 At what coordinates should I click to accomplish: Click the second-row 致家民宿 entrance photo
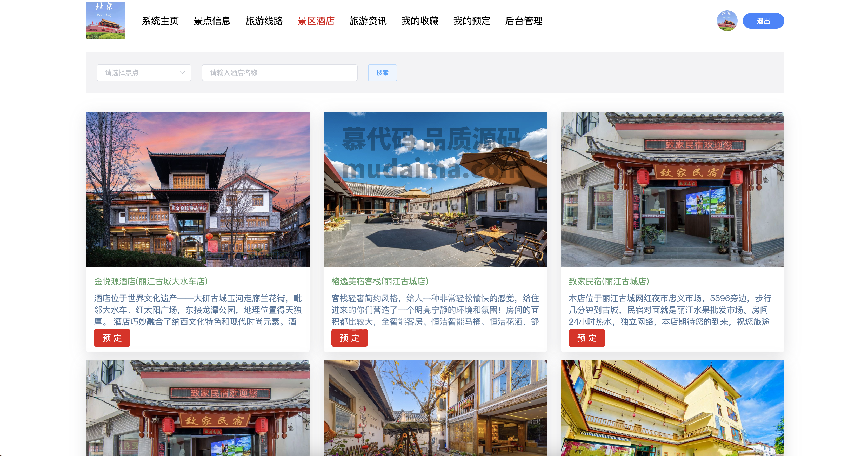pyautogui.click(x=198, y=408)
